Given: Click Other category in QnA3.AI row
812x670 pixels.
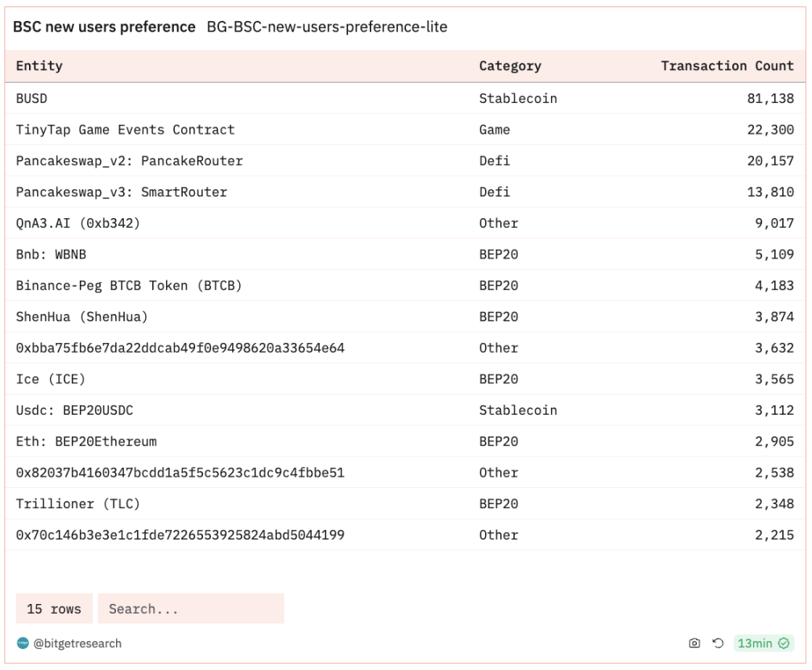Looking at the screenshot, I should (x=499, y=223).
